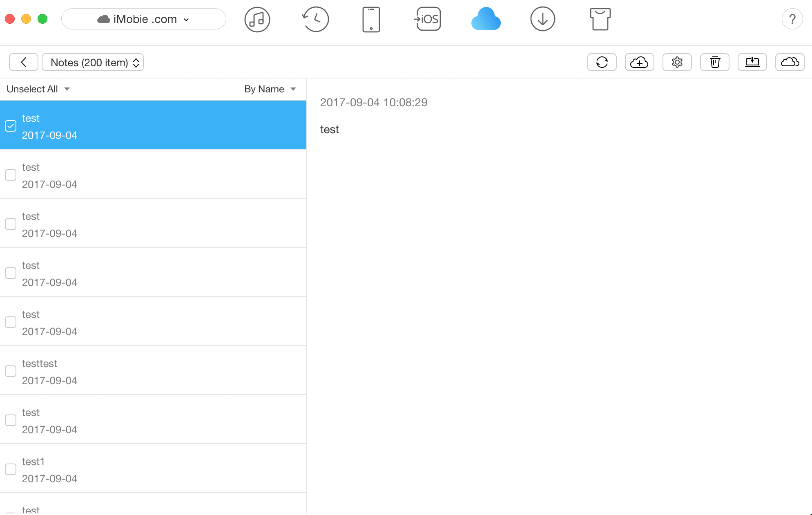Image resolution: width=812 pixels, height=515 pixels.
Task: Open the Downloader icon
Action: point(542,19)
